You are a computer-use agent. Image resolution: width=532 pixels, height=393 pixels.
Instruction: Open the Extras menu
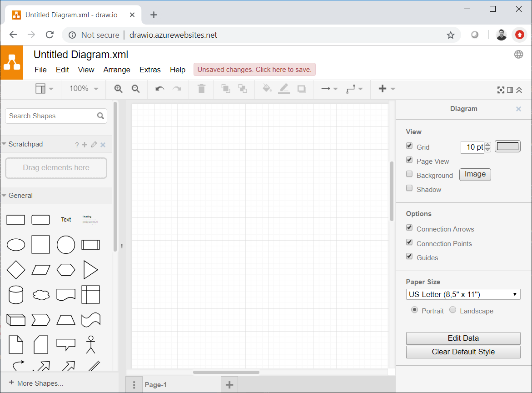pos(150,70)
